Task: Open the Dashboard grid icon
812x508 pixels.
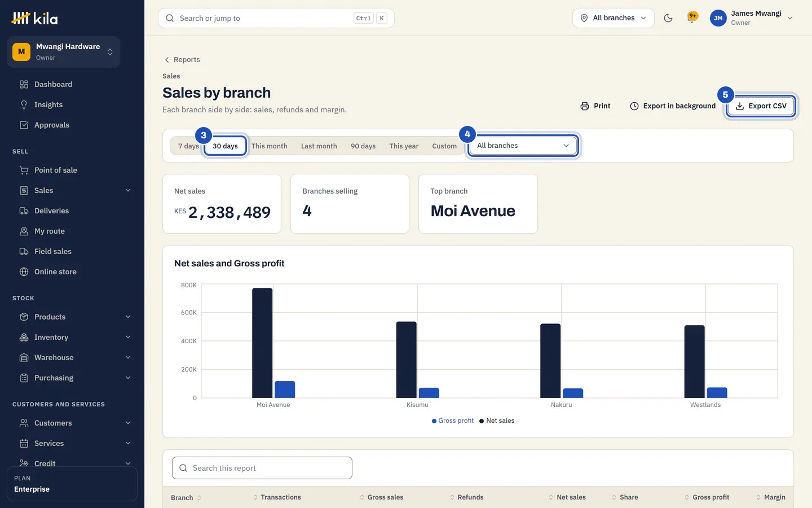Action: [x=24, y=85]
